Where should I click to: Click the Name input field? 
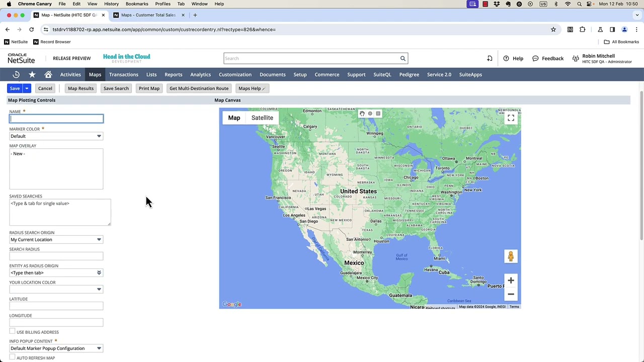coord(56,119)
